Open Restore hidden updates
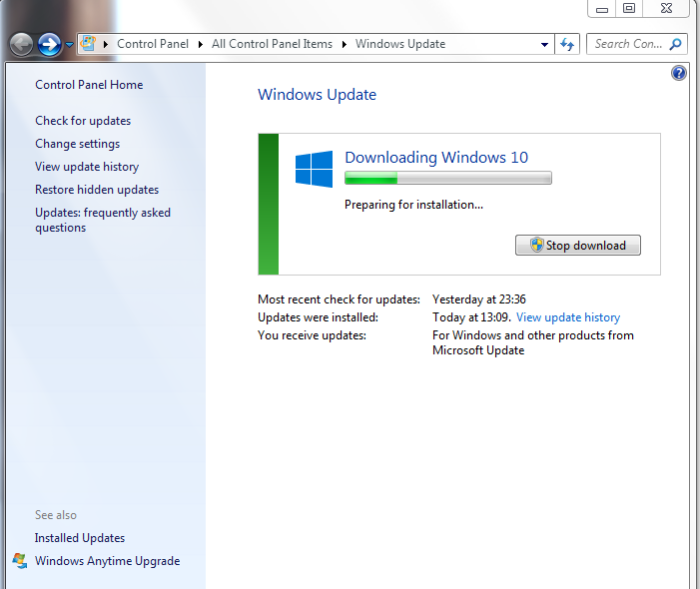The width and height of the screenshot is (700, 589). pyautogui.click(x=97, y=190)
